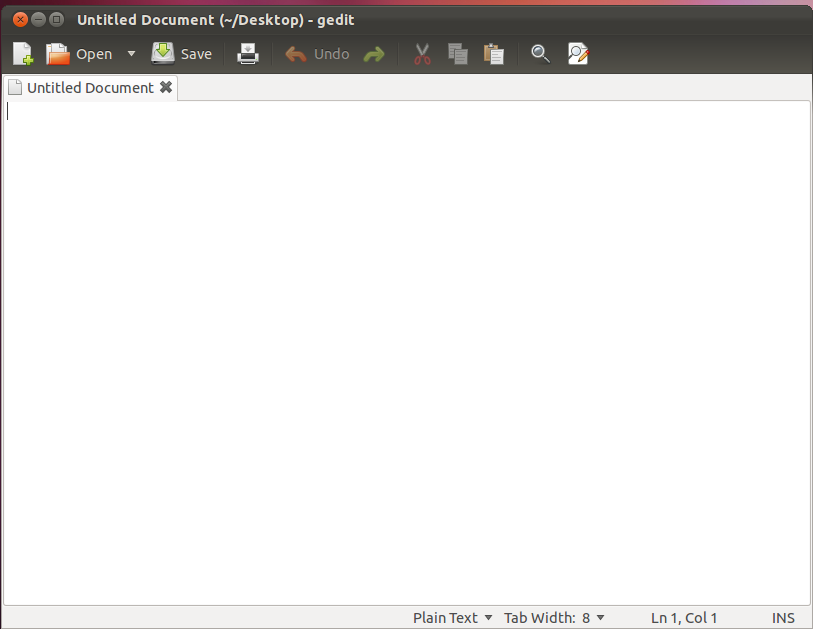Click the Save button

pyautogui.click(x=181, y=54)
